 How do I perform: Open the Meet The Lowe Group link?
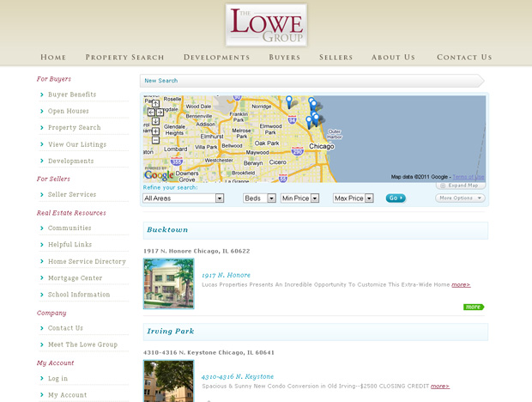pos(82,344)
